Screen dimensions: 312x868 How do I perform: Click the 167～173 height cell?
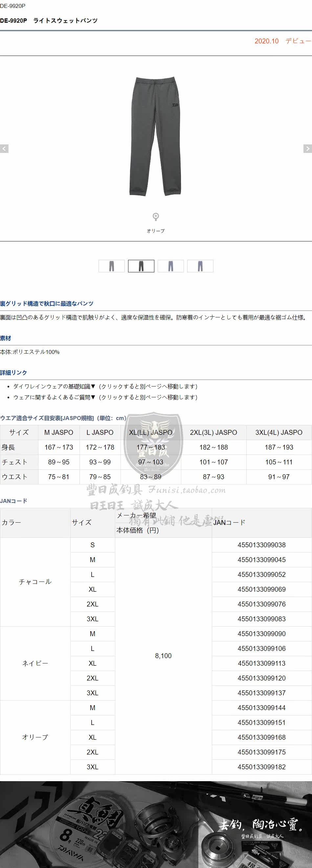coord(59,447)
